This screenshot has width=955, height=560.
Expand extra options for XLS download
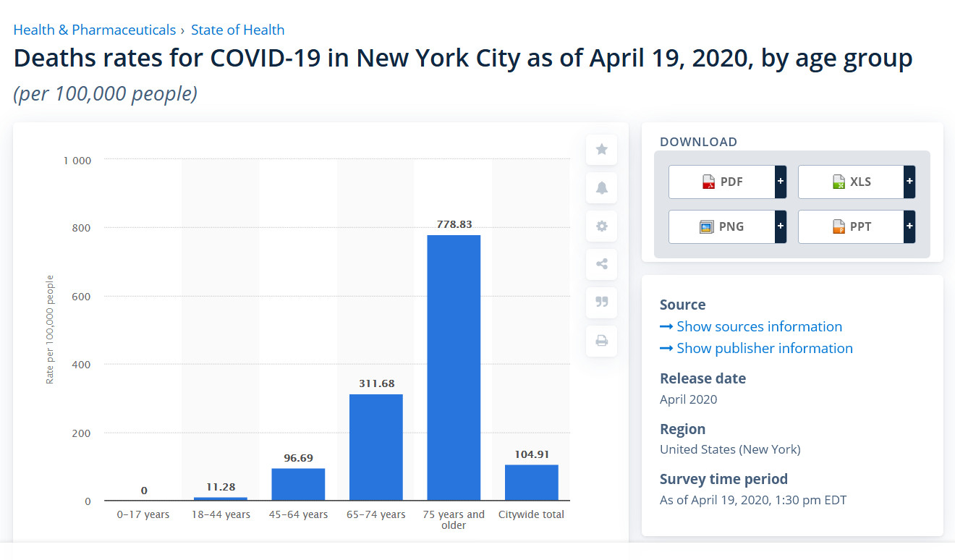click(x=909, y=182)
